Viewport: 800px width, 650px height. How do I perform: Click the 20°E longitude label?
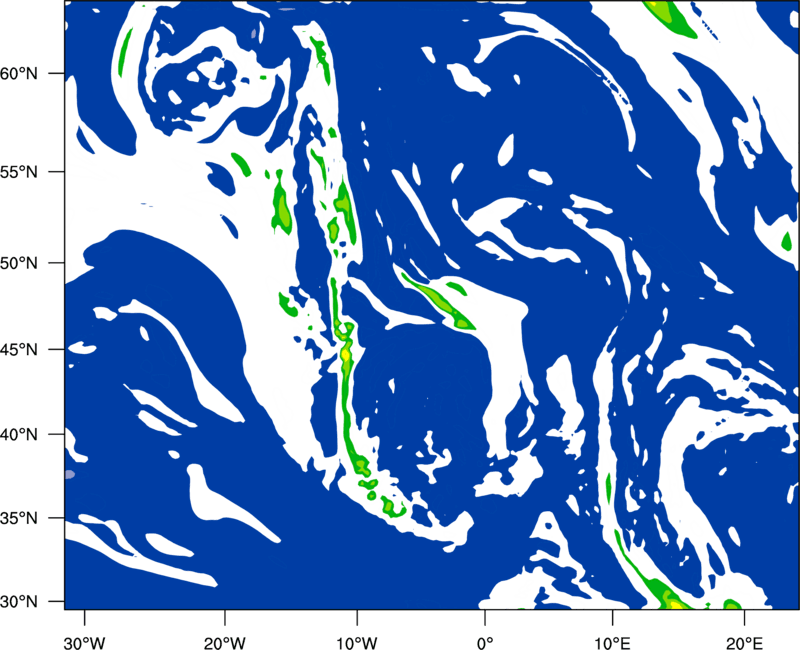(744, 642)
